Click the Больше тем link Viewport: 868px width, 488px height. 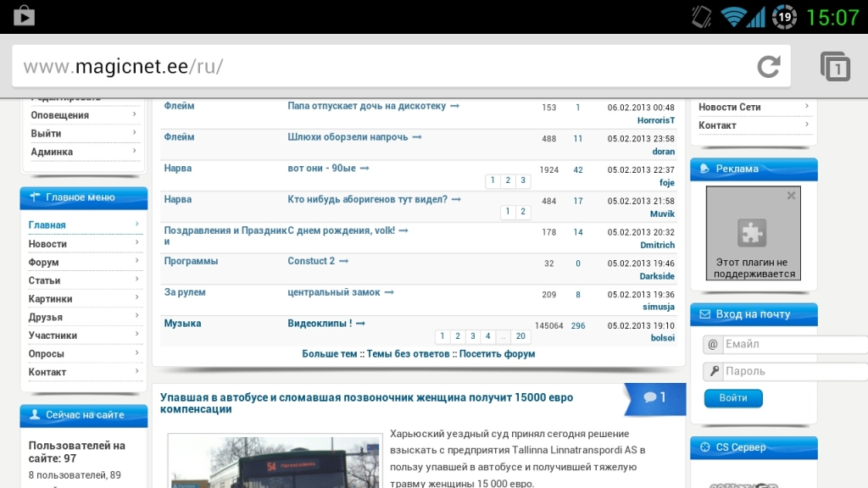click(330, 354)
